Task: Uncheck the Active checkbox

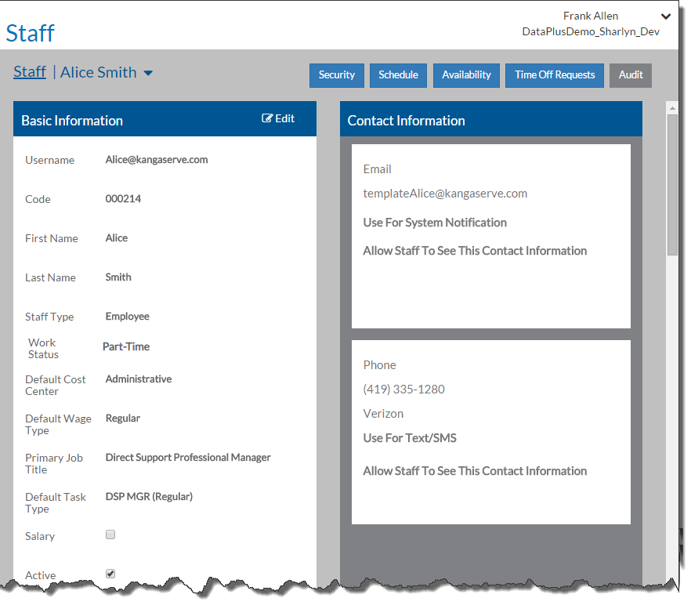Action: (x=110, y=574)
